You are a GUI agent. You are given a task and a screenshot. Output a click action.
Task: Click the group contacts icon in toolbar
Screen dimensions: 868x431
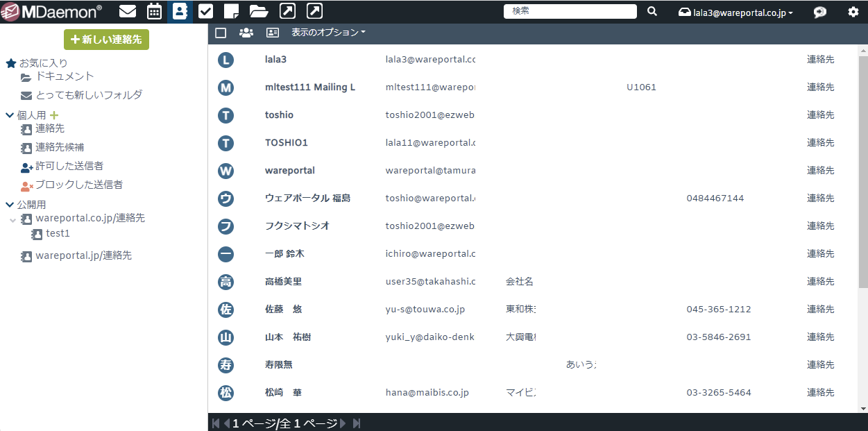tap(246, 33)
